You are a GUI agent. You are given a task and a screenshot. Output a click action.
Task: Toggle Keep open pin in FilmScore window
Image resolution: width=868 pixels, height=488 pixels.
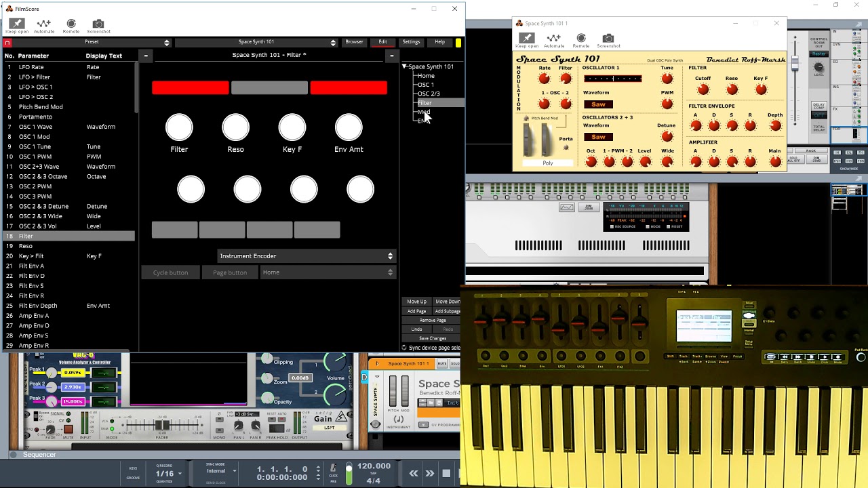tap(17, 25)
